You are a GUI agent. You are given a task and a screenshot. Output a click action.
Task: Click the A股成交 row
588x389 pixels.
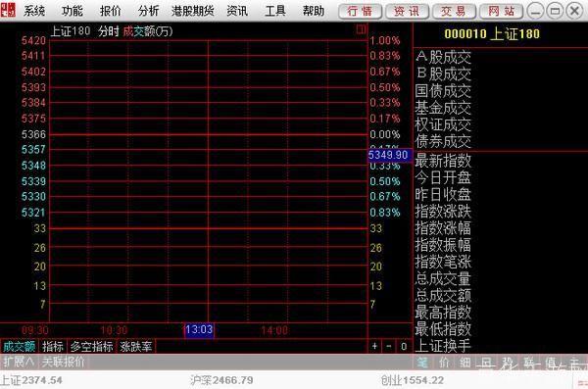point(443,57)
